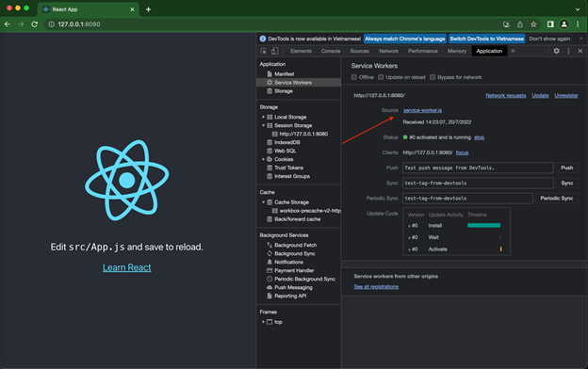Switch to the Performance tab
Viewport: 588px width, 369px height.
point(422,51)
